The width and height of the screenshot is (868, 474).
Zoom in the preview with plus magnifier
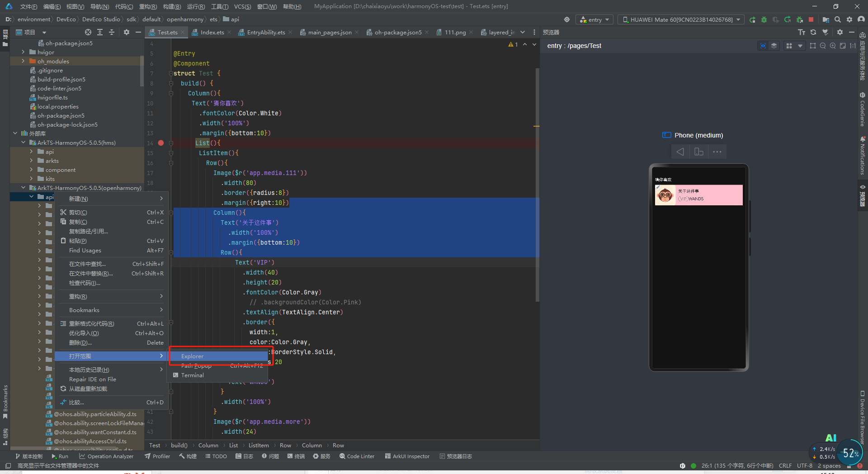[833, 46]
